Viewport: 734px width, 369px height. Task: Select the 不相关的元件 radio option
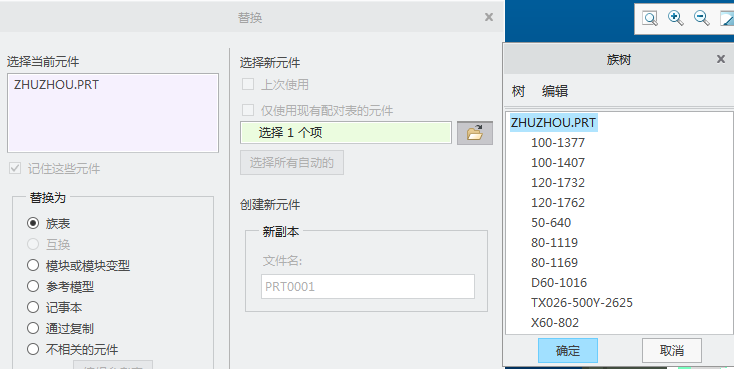[33, 349]
